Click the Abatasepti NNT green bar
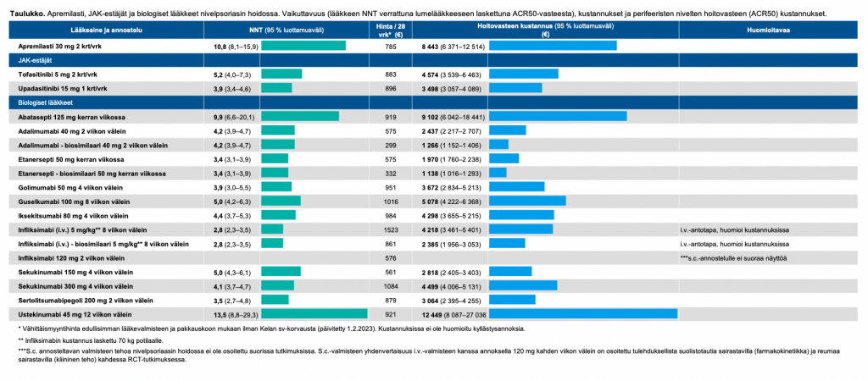 click(x=300, y=116)
